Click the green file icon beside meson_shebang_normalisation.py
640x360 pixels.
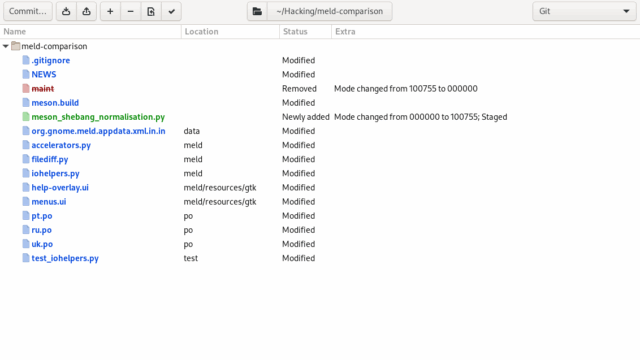click(26, 117)
